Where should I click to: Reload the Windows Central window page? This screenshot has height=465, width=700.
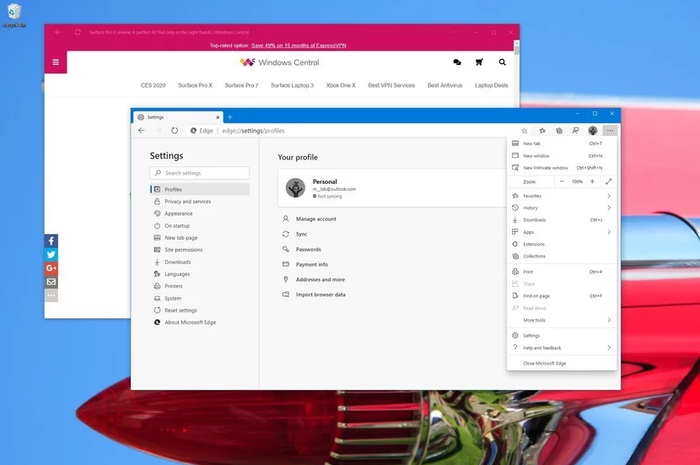78,32
